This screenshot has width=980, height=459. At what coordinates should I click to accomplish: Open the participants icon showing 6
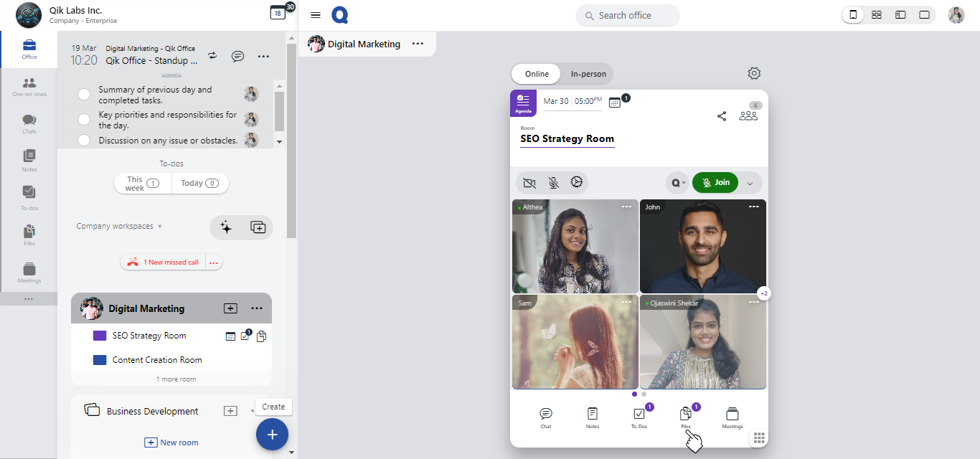748,115
